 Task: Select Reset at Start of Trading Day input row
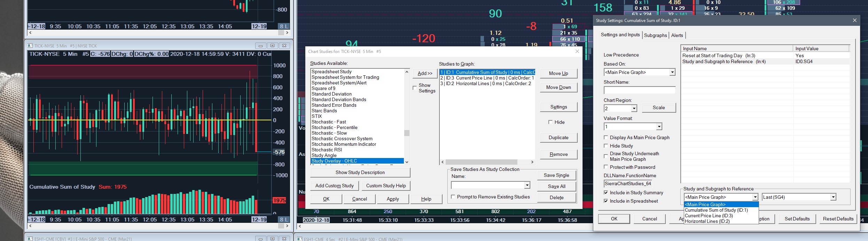click(765, 55)
